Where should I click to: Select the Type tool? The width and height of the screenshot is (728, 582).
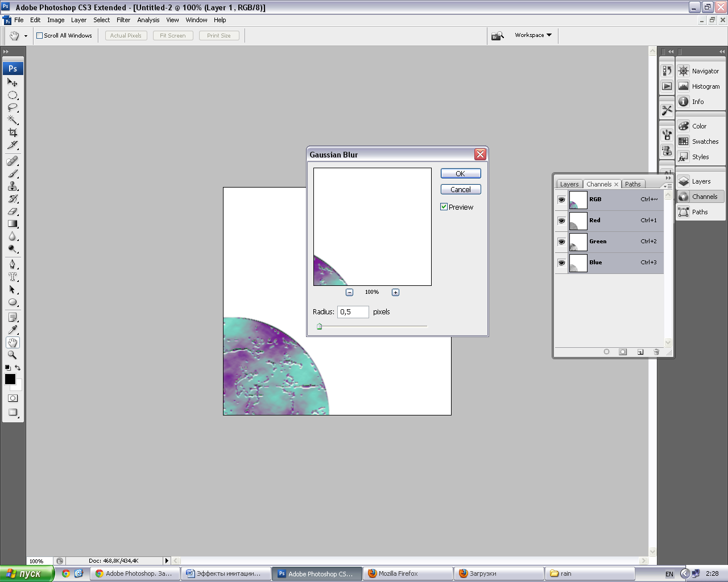click(13, 277)
